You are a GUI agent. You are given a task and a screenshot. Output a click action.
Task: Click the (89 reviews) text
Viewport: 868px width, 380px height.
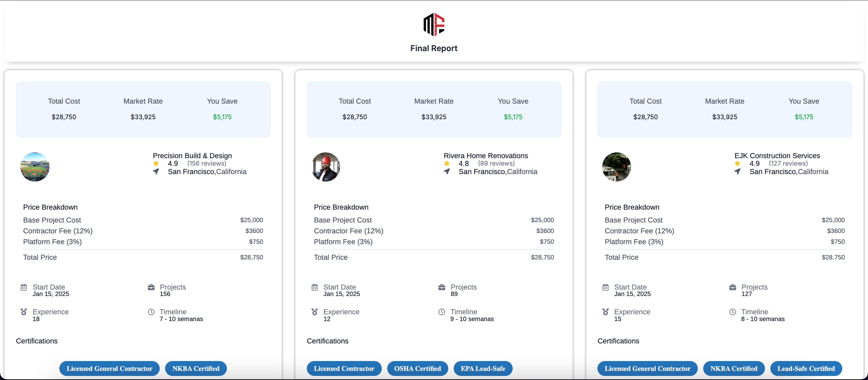(x=496, y=164)
